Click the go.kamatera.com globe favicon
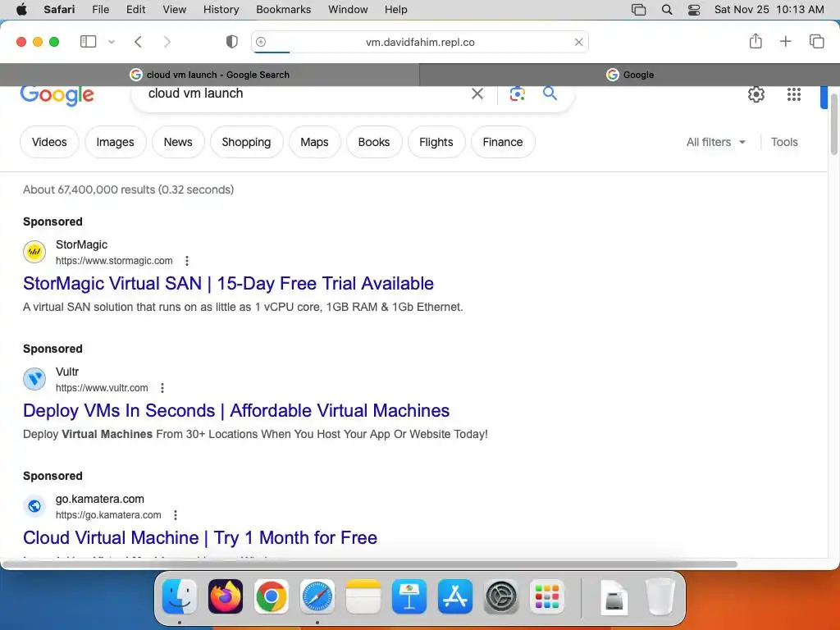 point(34,505)
